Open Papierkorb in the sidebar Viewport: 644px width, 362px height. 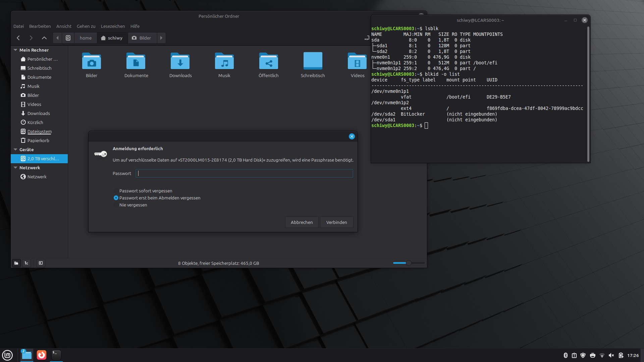coord(38,140)
